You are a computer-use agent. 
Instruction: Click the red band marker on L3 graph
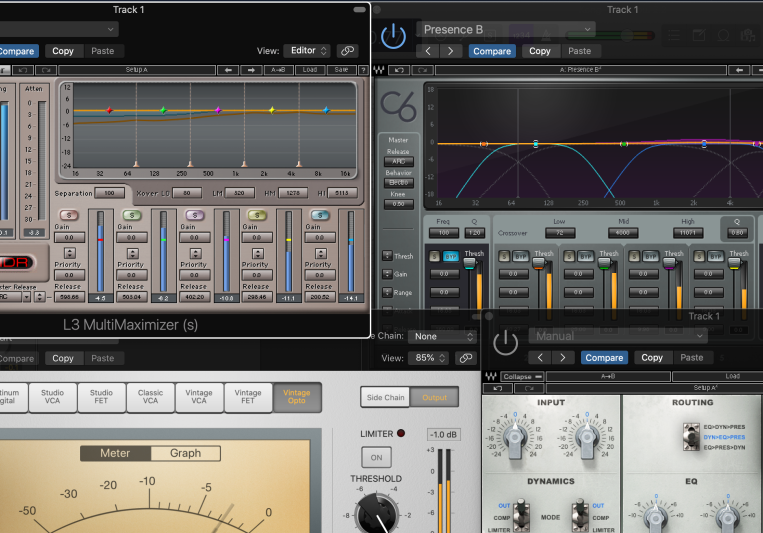tap(109, 110)
